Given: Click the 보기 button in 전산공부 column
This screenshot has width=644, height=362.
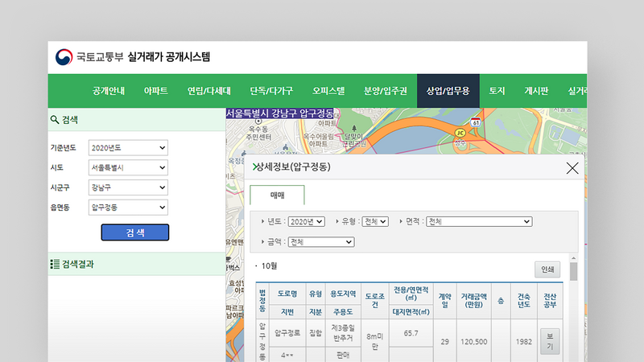Looking at the screenshot, I should pos(550,342).
